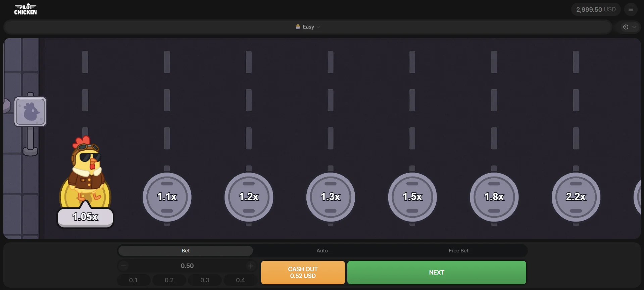The width and height of the screenshot is (644, 290).
Task: Select the 2.2x manhole tile
Action: pyautogui.click(x=576, y=197)
